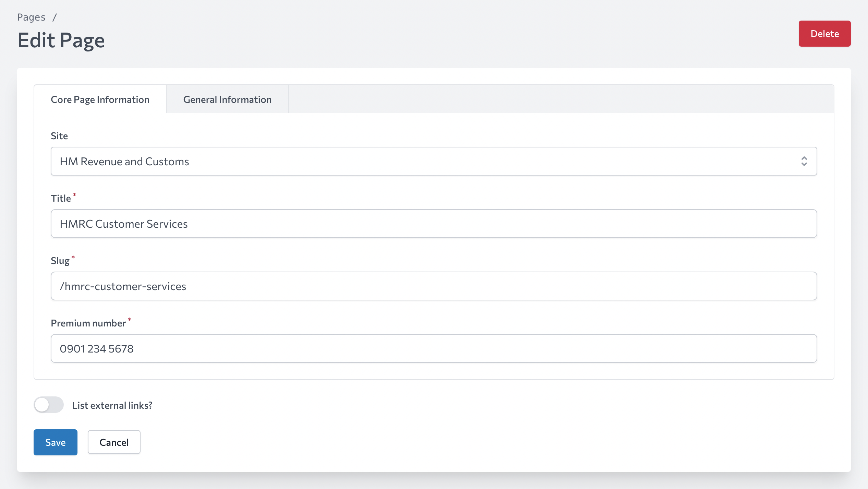Click the up-down chevron on Site field
Image resolution: width=868 pixels, height=489 pixels.
pos(804,161)
